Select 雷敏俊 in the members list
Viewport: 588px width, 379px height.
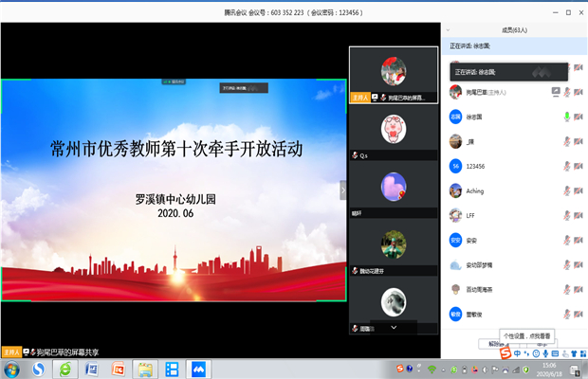475,314
